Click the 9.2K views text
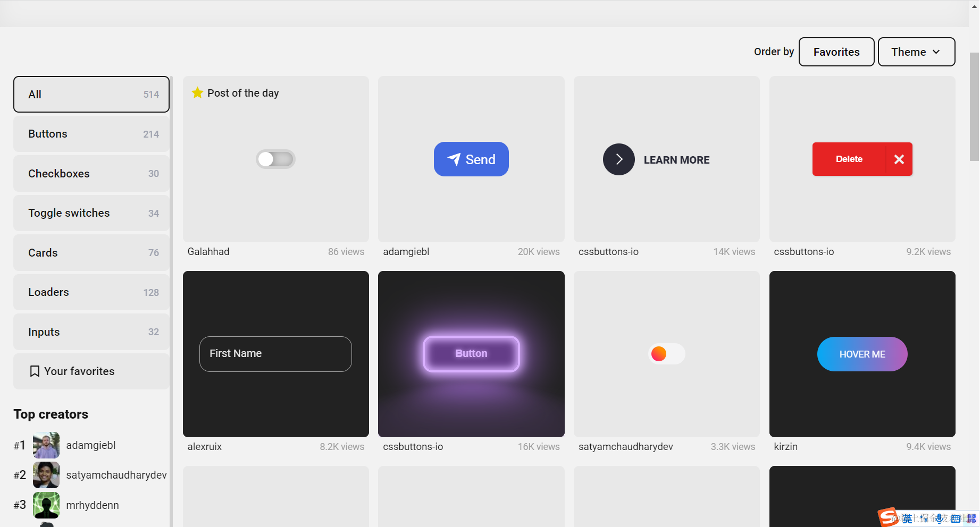 coord(928,252)
